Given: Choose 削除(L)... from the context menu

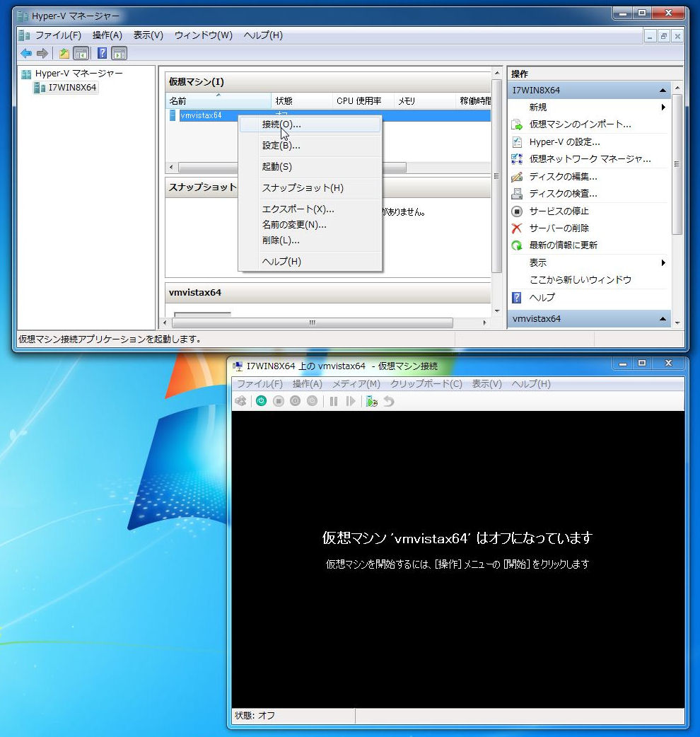Looking at the screenshot, I should coord(310,240).
